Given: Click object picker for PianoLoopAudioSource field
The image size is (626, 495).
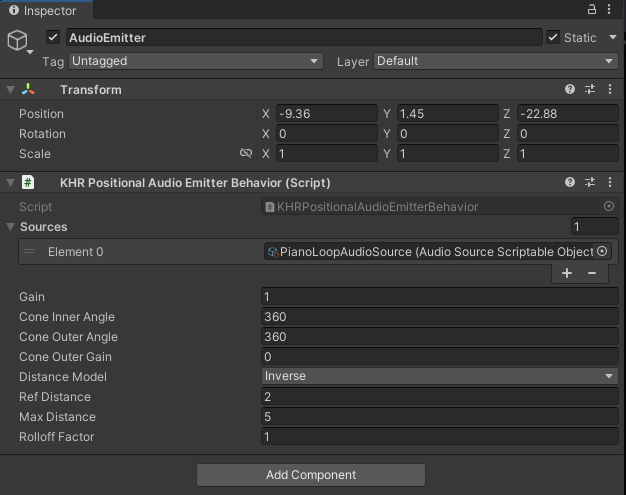Looking at the screenshot, I should [x=602, y=252].
